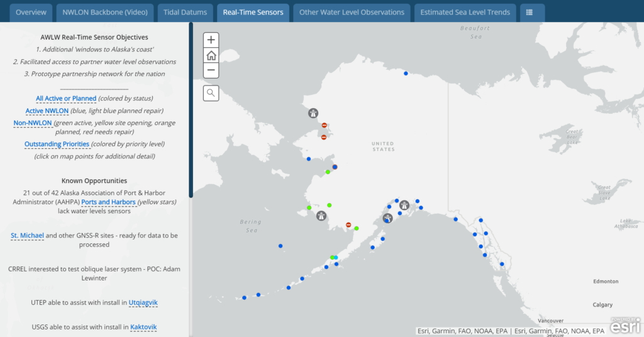Image resolution: width=644 pixels, height=337 pixels.
Task: Open the Ports and Harbors link
Action: pos(108,202)
